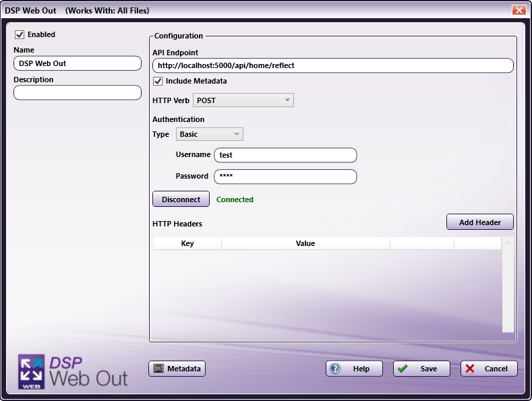The image size is (532, 401).
Task: Toggle the Enabled checkbox
Action: click(20, 34)
